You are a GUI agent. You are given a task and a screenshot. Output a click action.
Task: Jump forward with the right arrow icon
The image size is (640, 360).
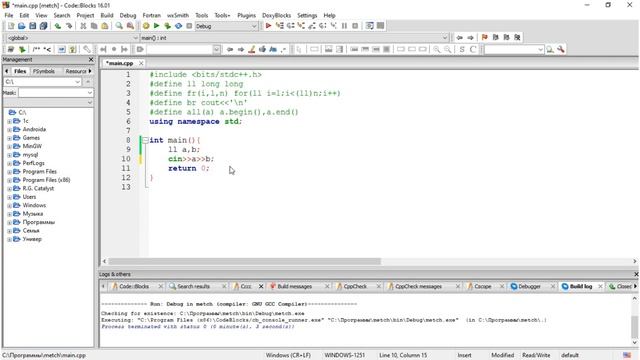(470, 38)
